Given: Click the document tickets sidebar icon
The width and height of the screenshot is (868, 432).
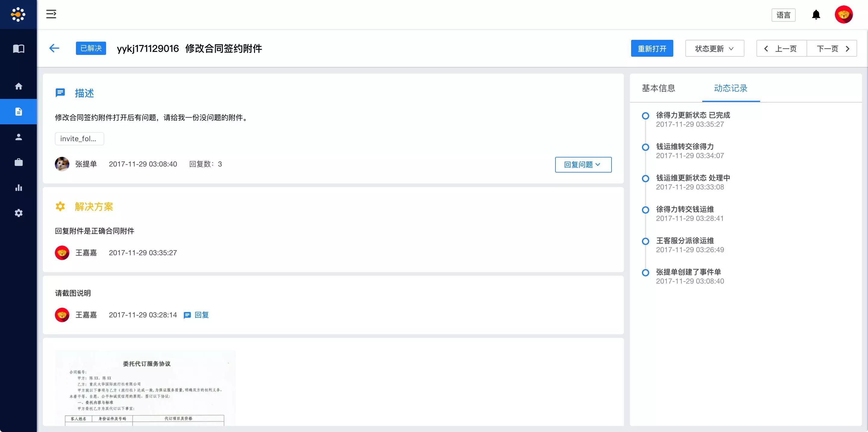Looking at the screenshot, I should (18, 112).
